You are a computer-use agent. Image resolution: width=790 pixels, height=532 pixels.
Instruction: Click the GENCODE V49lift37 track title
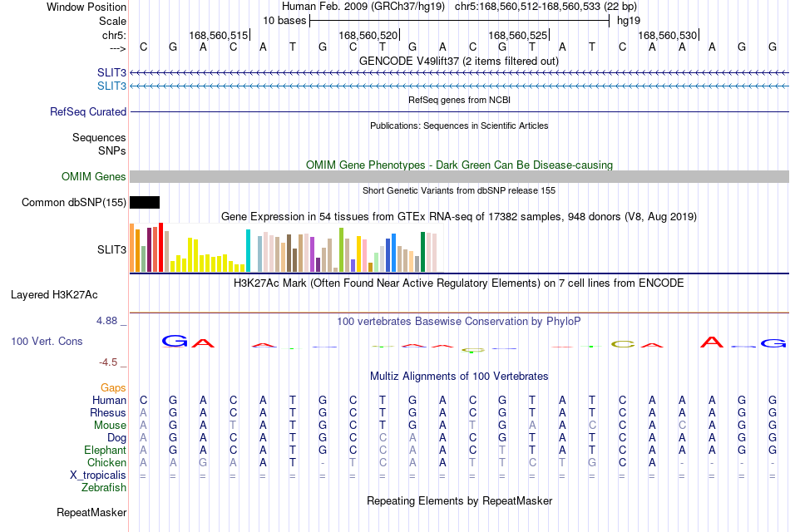(x=459, y=61)
